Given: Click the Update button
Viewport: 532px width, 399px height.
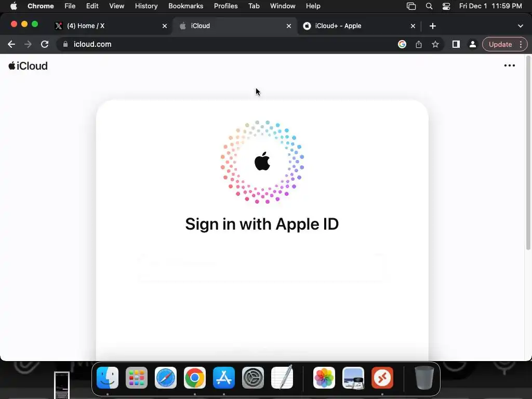Looking at the screenshot, I should (x=500, y=45).
